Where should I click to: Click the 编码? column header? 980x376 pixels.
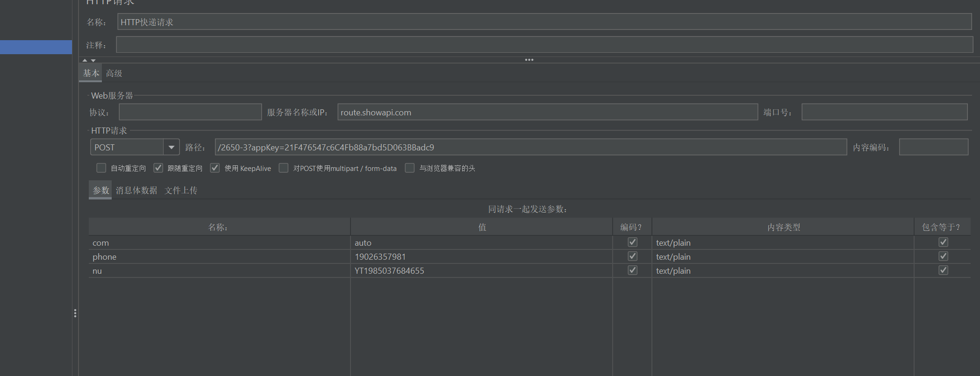click(632, 227)
